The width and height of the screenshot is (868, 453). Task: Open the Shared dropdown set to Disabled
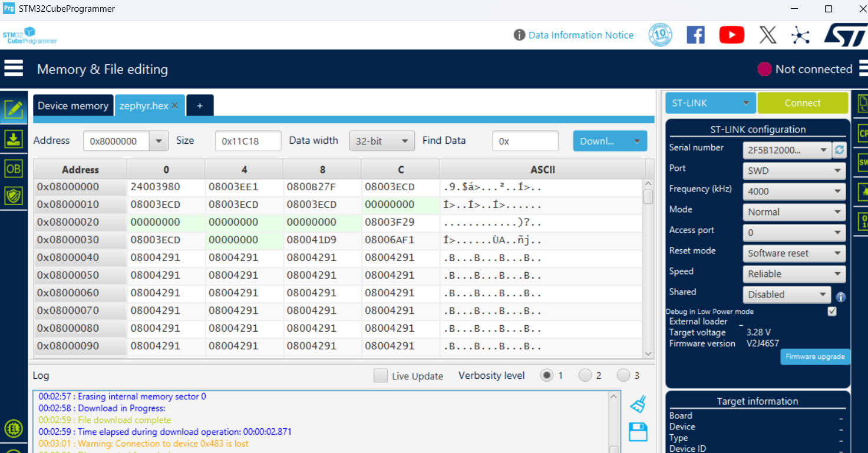click(x=787, y=295)
